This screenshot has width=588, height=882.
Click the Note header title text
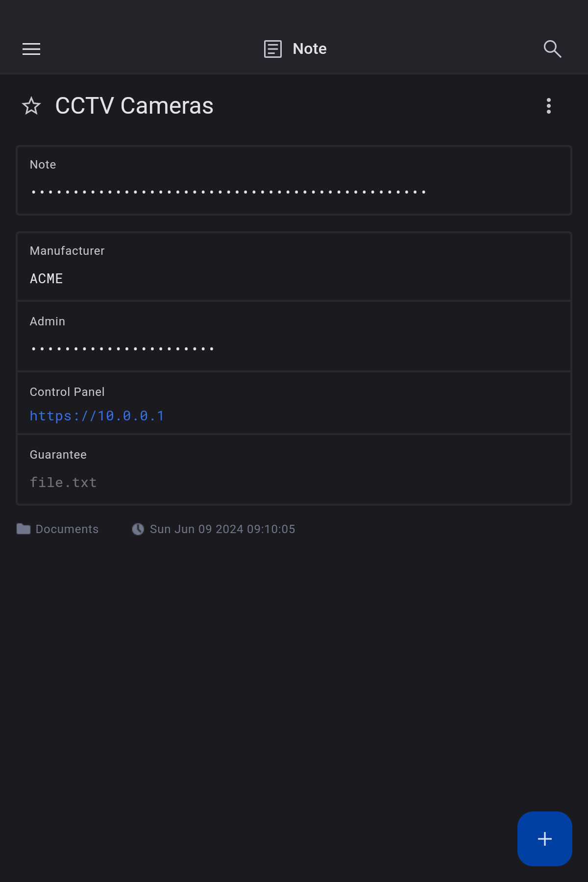tap(310, 49)
